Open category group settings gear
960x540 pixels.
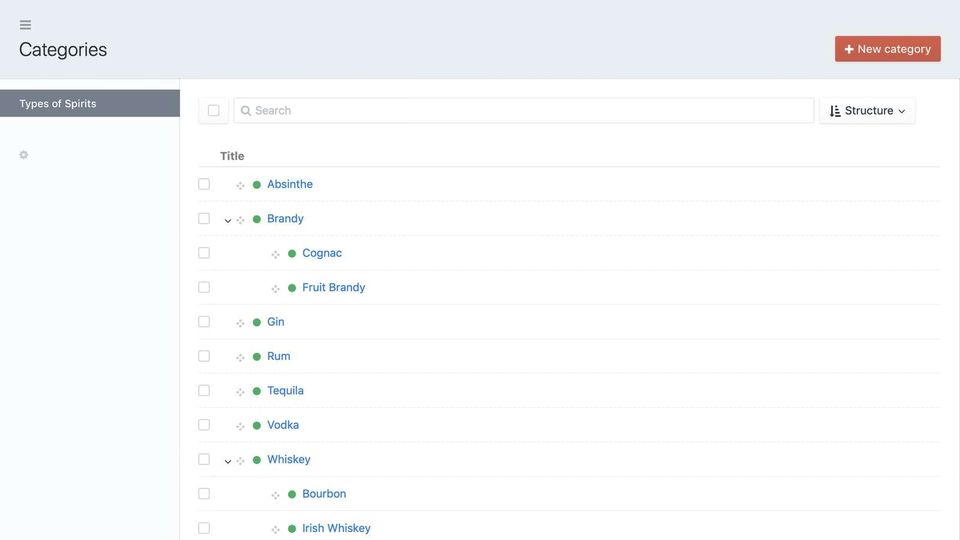pos(24,155)
